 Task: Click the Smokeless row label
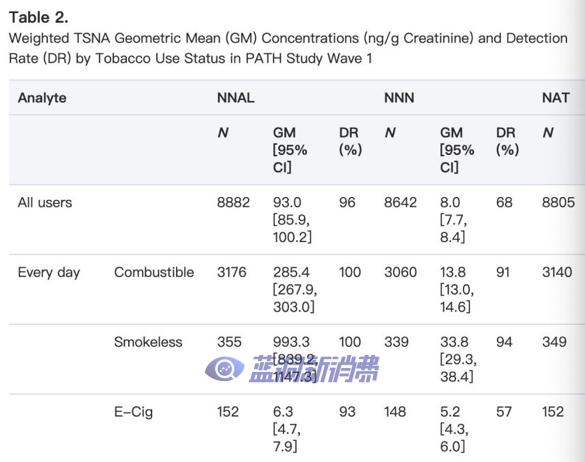click(148, 342)
